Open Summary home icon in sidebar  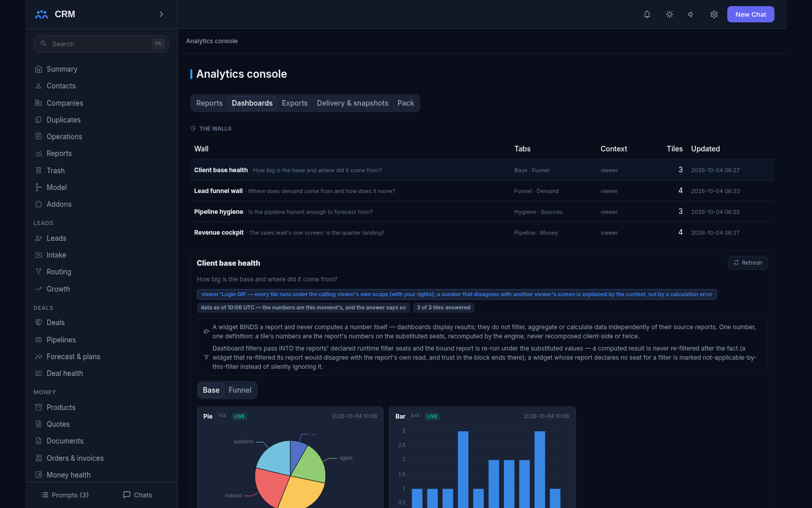coord(39,69)
